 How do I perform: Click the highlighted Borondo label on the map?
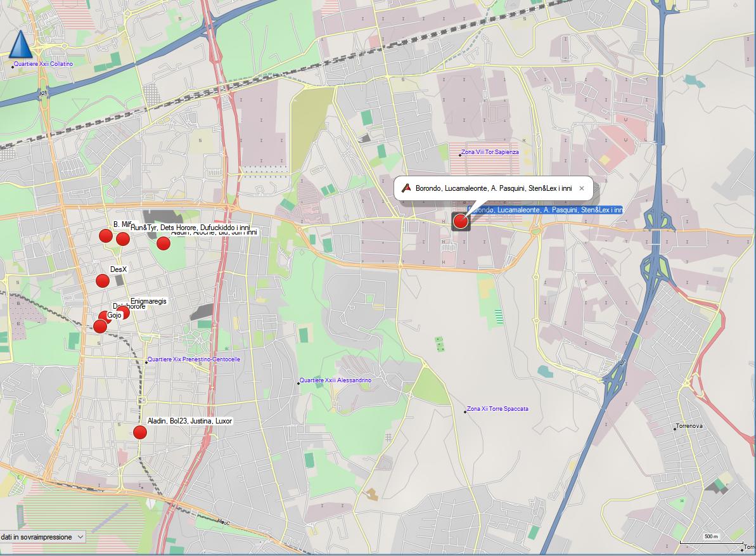(546, 210)
